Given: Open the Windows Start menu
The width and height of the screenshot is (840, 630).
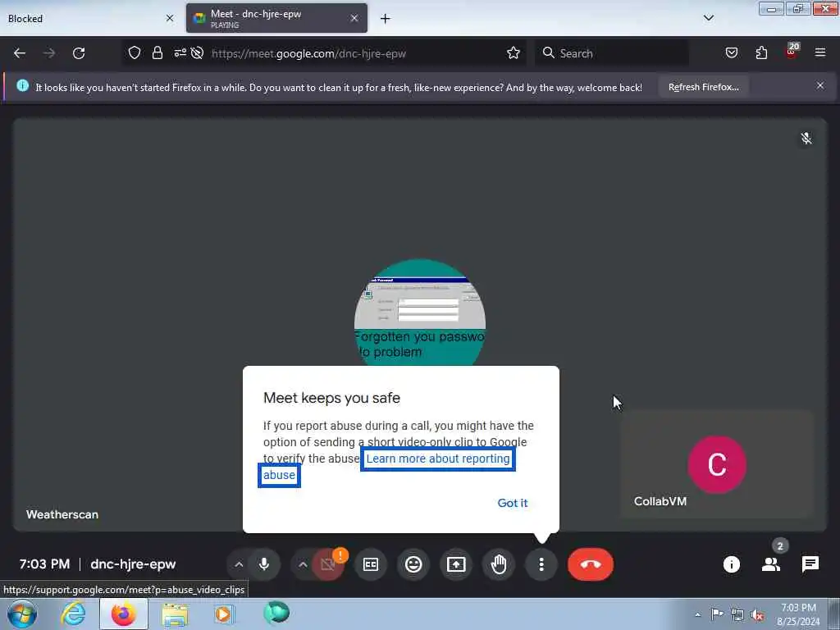Looking at the screenshot, I should [22, 614].
